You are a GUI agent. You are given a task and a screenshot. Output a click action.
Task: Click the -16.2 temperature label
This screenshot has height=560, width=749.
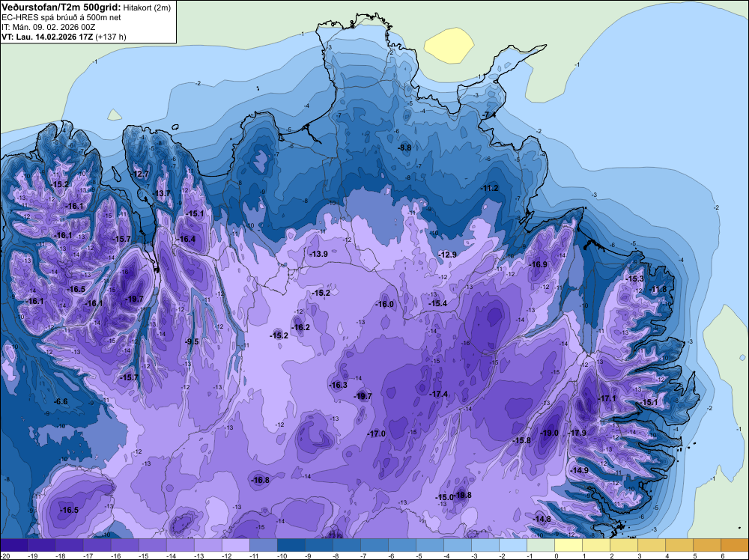click(x=300, y=327)
